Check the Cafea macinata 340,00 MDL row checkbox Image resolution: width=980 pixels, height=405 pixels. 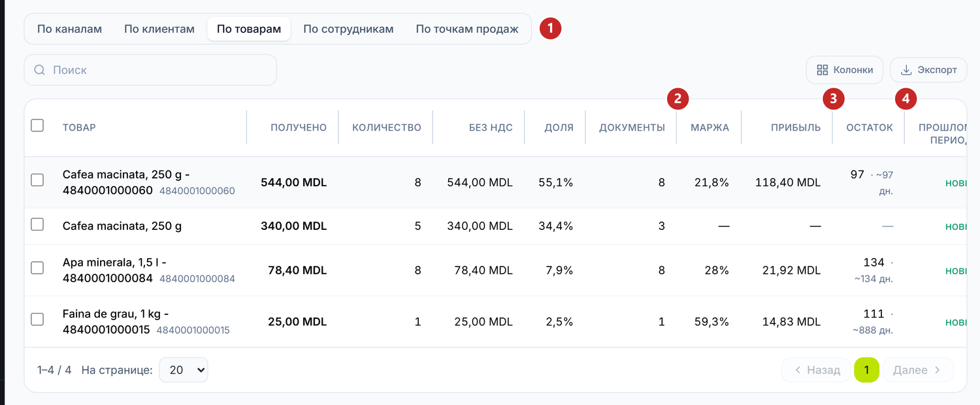[x=37, y=225]
